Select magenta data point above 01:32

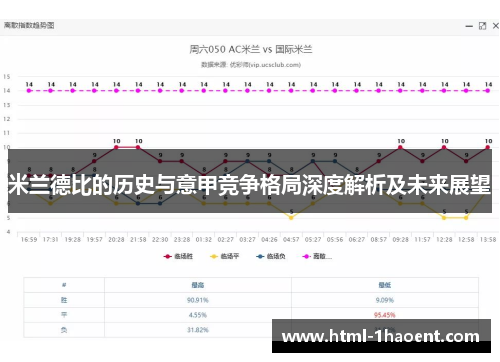[x=204, y=90]
